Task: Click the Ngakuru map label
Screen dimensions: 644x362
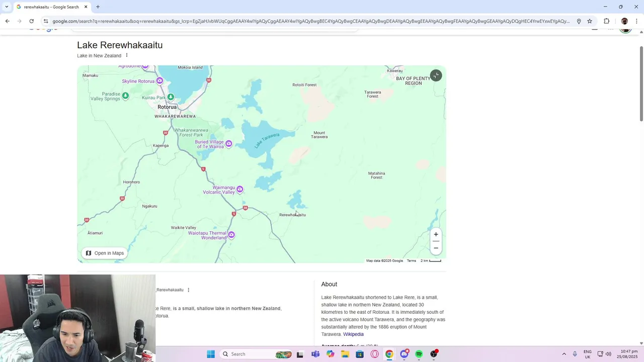Action: tap(149, 206)
